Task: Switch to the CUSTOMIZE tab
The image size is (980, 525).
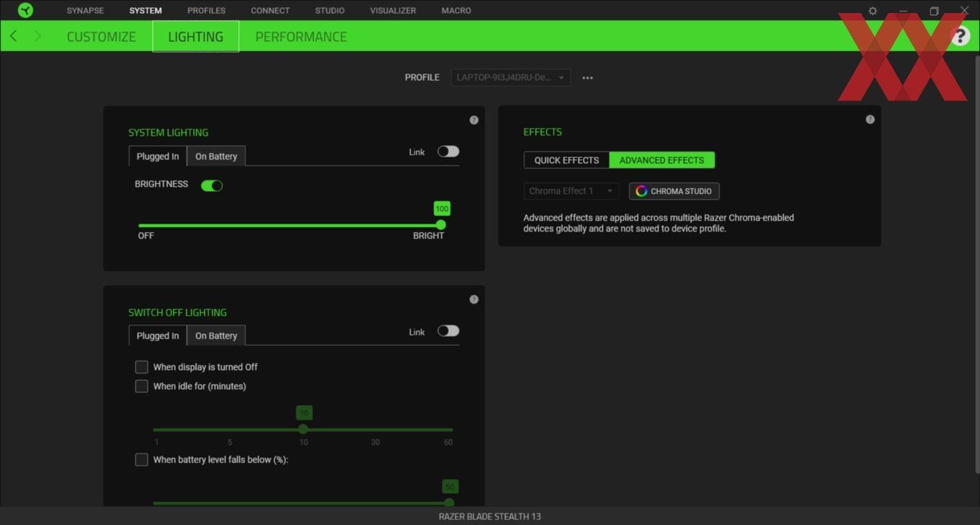Action: 101,37
